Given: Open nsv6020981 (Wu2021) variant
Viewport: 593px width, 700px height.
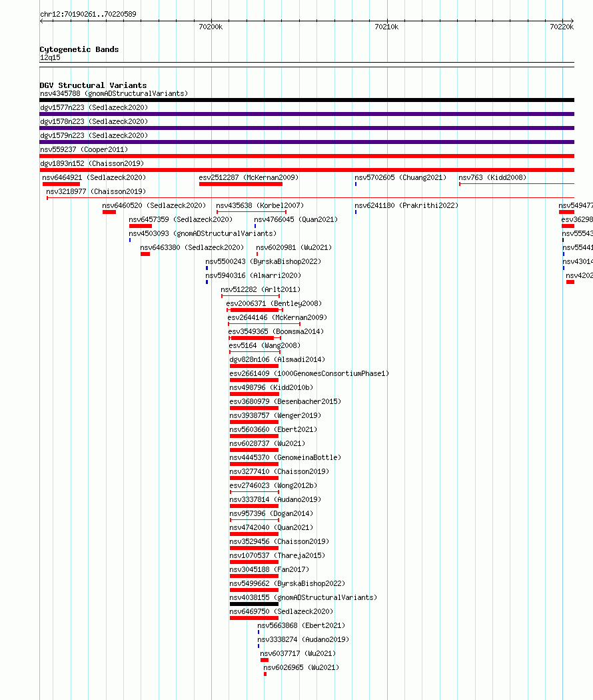Looking at the screenshot, I should pos(294,248).
